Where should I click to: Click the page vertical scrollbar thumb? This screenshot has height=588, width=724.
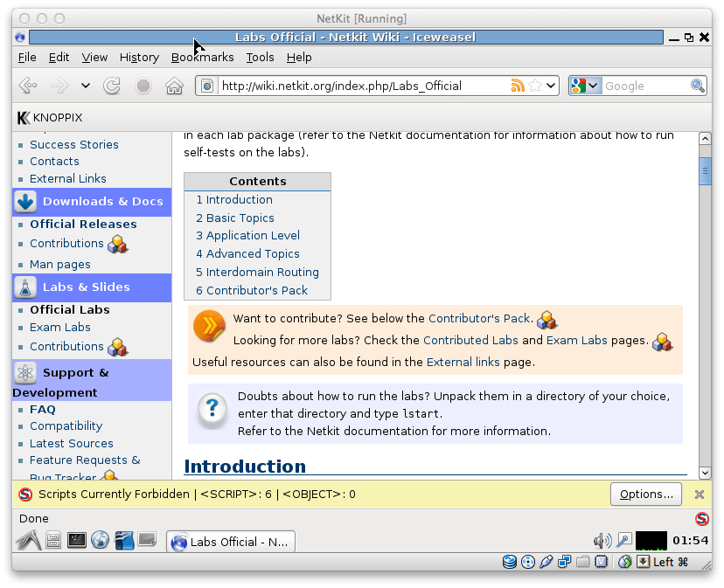point(705,171)
